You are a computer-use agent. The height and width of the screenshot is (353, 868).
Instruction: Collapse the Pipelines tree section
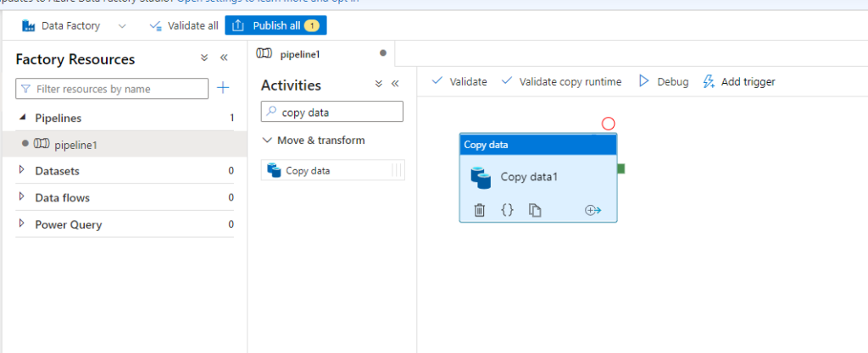point(22,118)
